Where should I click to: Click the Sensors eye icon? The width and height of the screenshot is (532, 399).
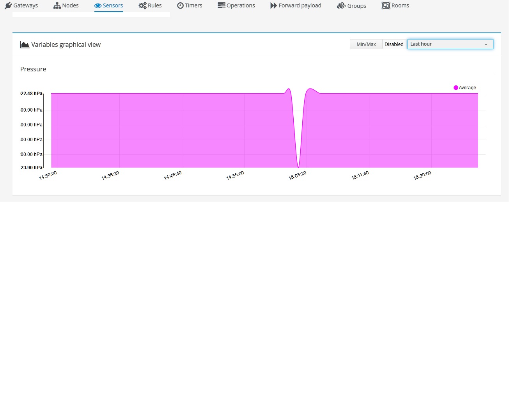tap(98, 5)
